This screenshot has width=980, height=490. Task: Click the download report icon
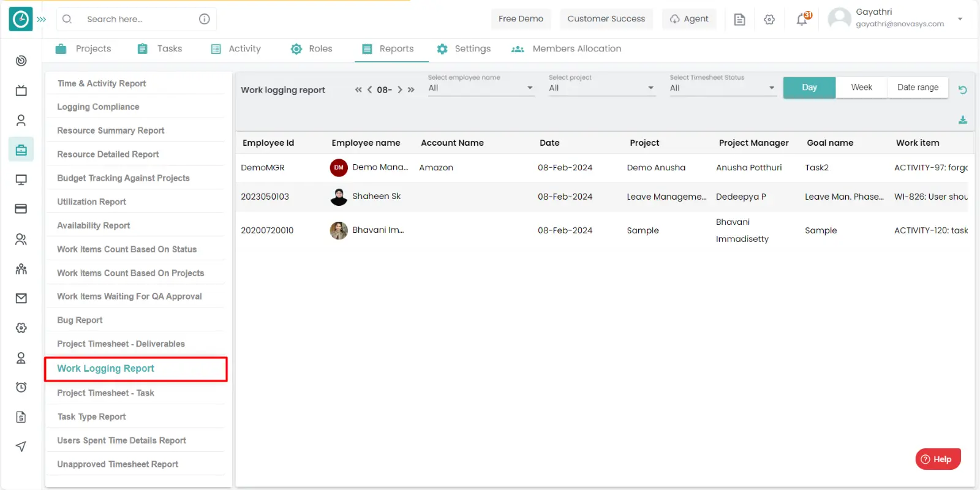963,120
